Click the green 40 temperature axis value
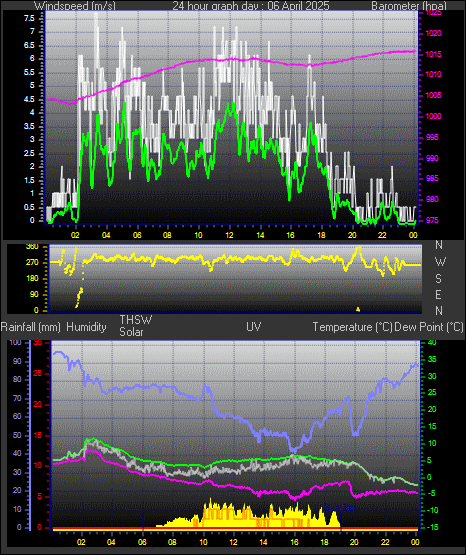466x555 pixels. [432, 343]
